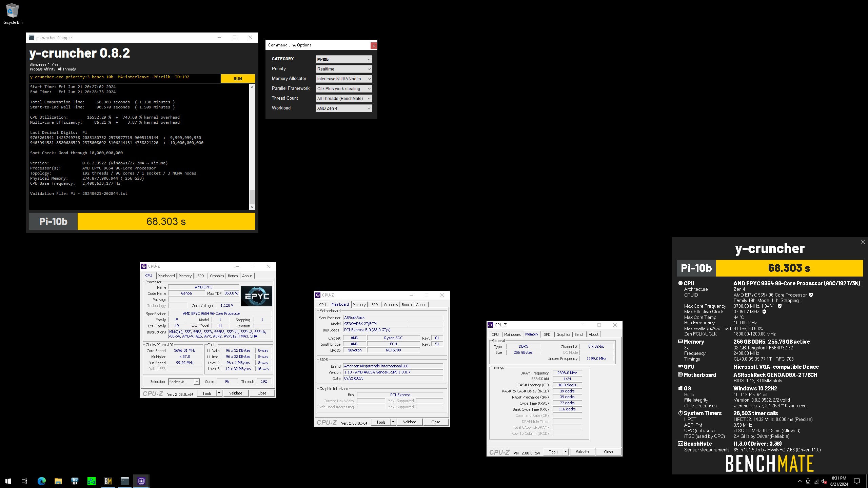This screenshot has height=488, width=868.
Task: Open the HWiNFO taskbar icon
Action: [x=75, y=481]
